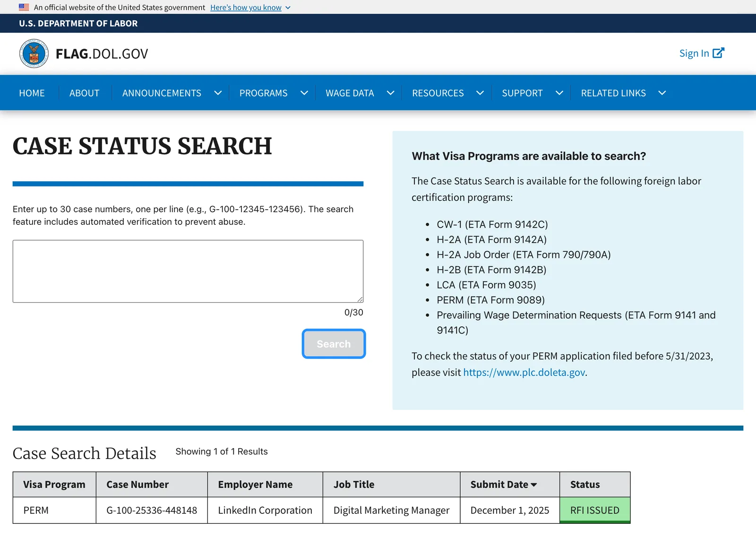Open the Related Links nav label
Viewport: 756px width, 554px height.
tap(613, 93)
